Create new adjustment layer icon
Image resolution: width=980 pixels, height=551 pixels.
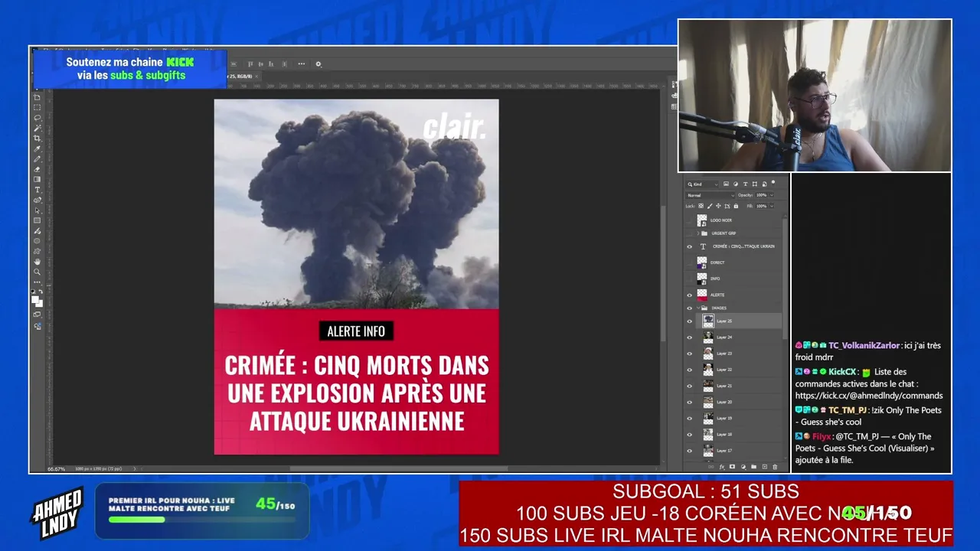pos(743,467)
